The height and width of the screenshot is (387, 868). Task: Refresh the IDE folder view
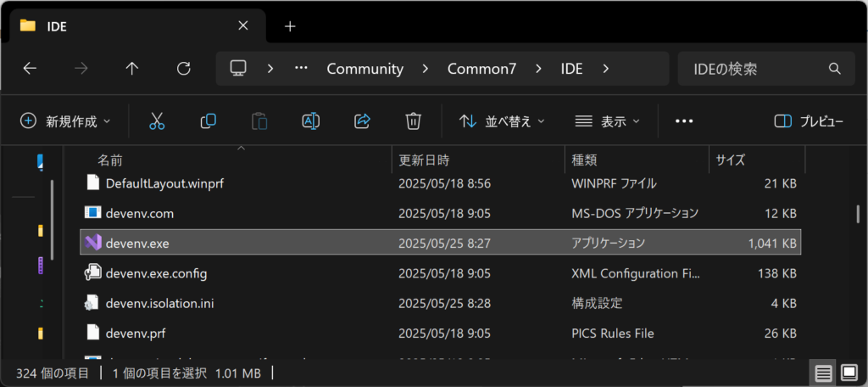[x=183, y=69]
